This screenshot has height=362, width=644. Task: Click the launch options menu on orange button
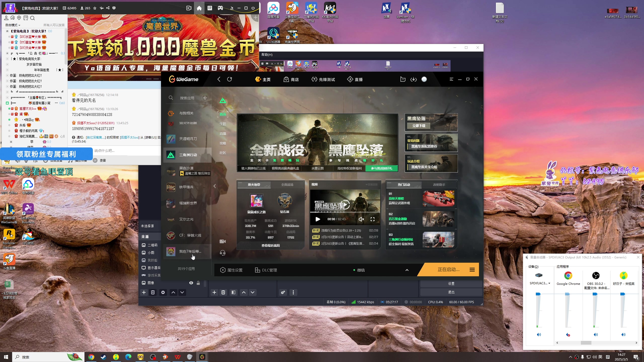[472, 270]
